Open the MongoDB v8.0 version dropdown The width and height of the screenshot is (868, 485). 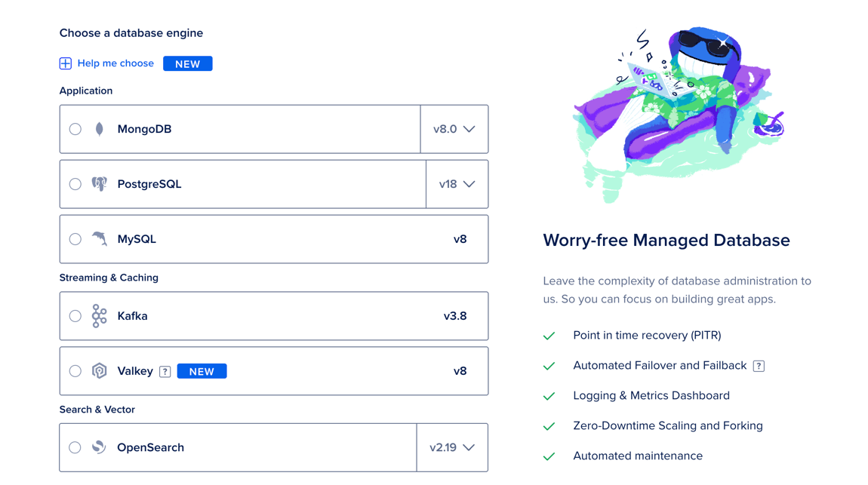tap(454, 128)
